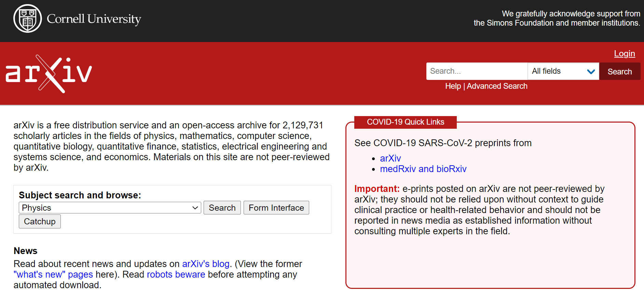Open the Advanced Search link
644x294 pixels.
click(x=497, y=86)
